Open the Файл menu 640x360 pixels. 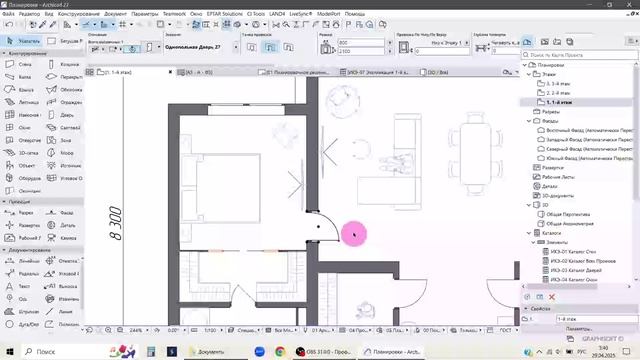click(8, 14)
